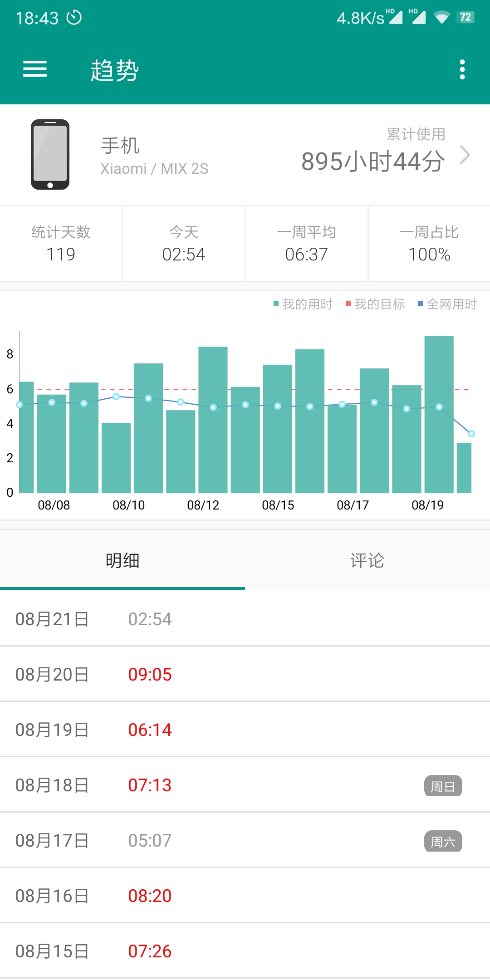Toggle the 我的用时 legend series
This screenshot has width=490, height=980.
303,304
